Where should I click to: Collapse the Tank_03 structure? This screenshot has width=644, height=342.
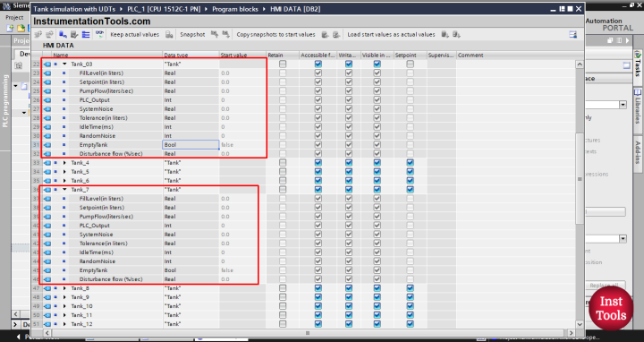click(64, 64)
